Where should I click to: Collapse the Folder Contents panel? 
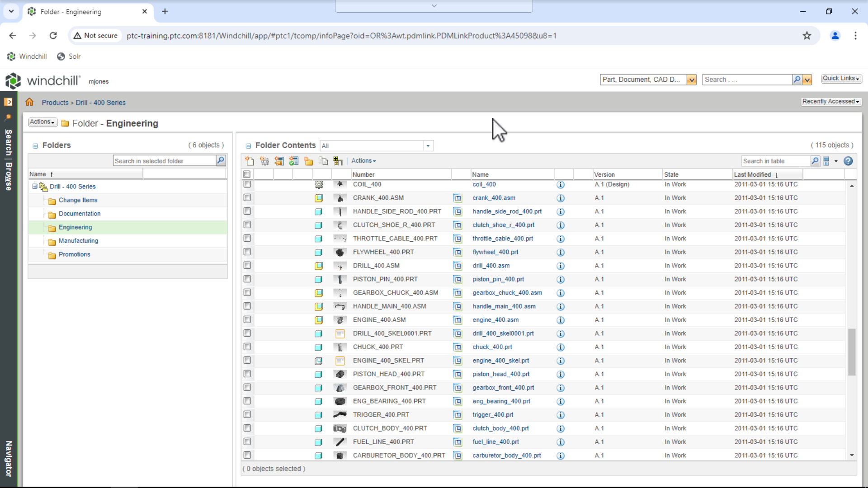[248, 146]
